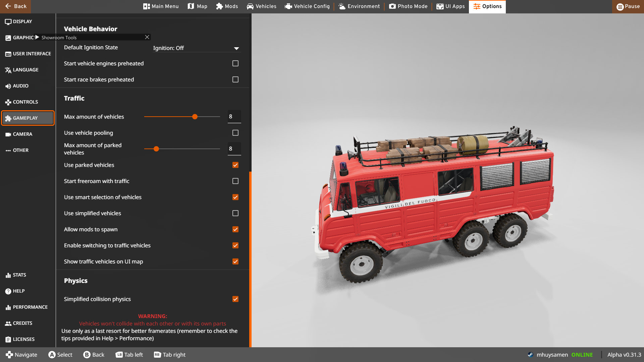Open Vehicle Config engine icon
Image resolution: width=644 pixels, height=362 pixels.
[288, 6]
